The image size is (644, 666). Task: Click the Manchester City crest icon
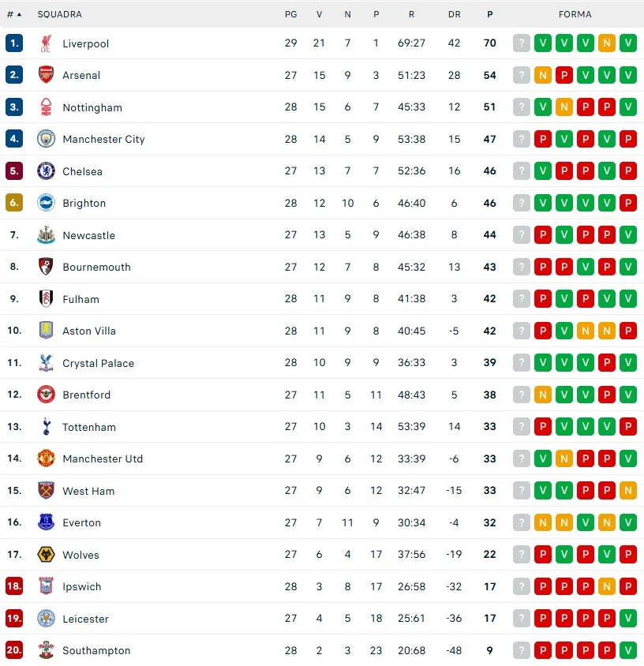pos(46,139)
